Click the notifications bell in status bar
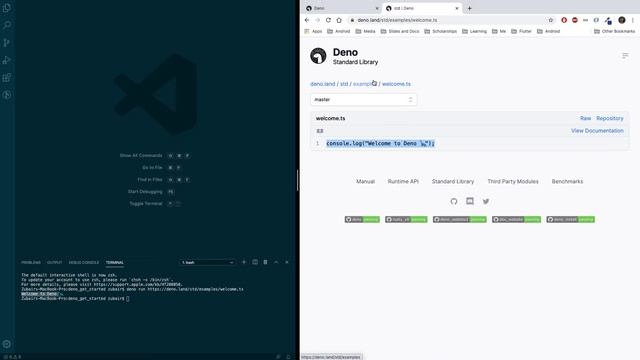Image resolution: width=640 pixels, height=360 pixels. pos(288,357)
